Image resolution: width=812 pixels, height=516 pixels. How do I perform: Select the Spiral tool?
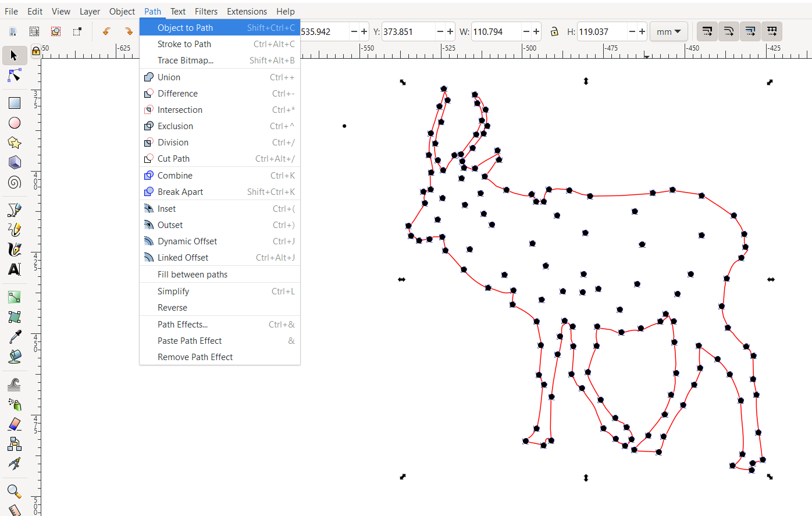[15, 182]
